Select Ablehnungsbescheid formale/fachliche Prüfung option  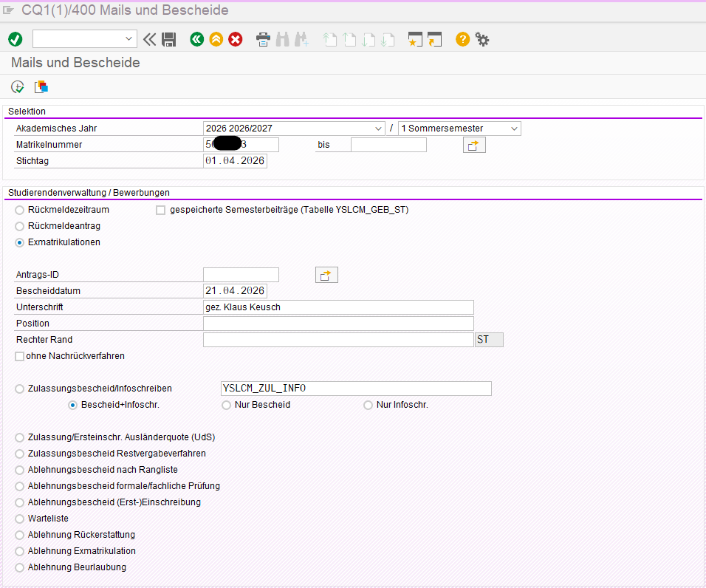point(19,486)
